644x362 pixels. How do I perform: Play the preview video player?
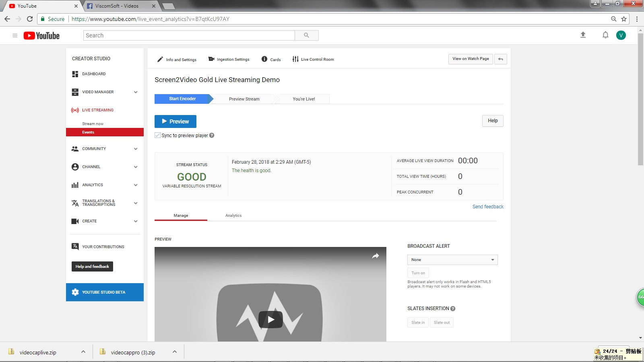tap(270, 319)
